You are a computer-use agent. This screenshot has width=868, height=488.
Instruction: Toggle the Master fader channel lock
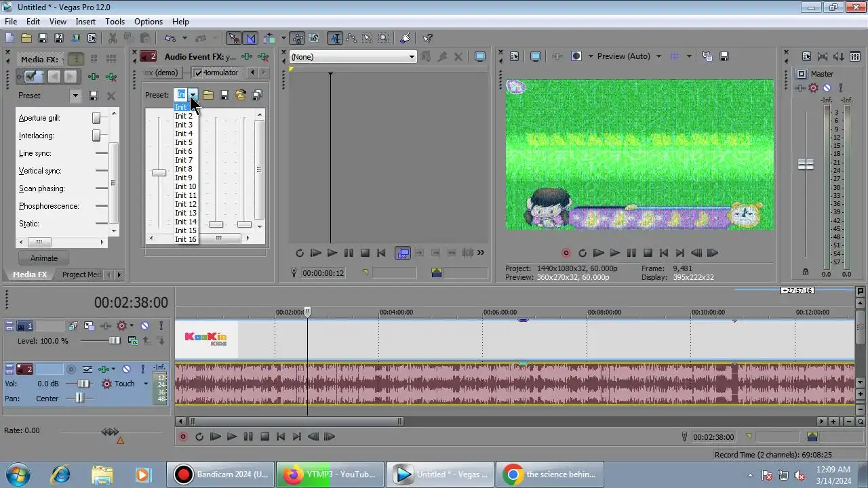tap(806, 272)
